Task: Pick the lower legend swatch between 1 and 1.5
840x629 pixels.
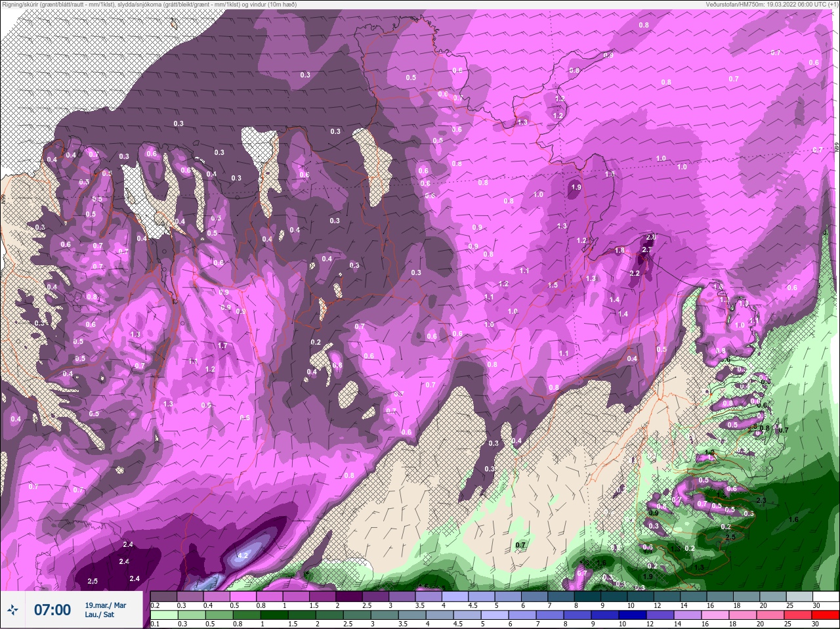Action: (274, 615)
